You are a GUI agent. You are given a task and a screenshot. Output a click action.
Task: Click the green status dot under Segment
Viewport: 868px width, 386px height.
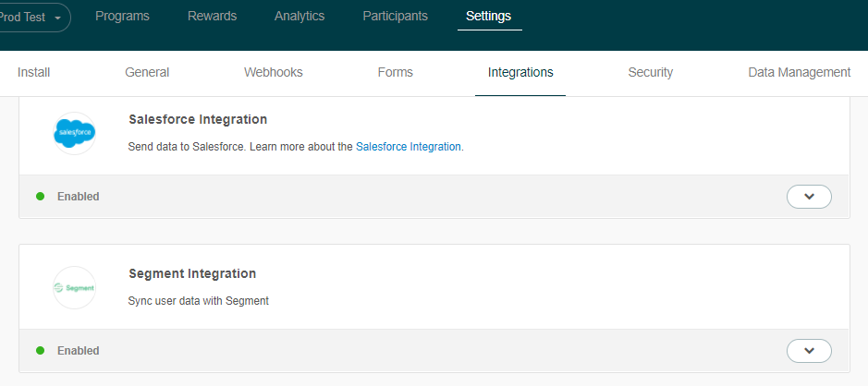pos(41,351)
